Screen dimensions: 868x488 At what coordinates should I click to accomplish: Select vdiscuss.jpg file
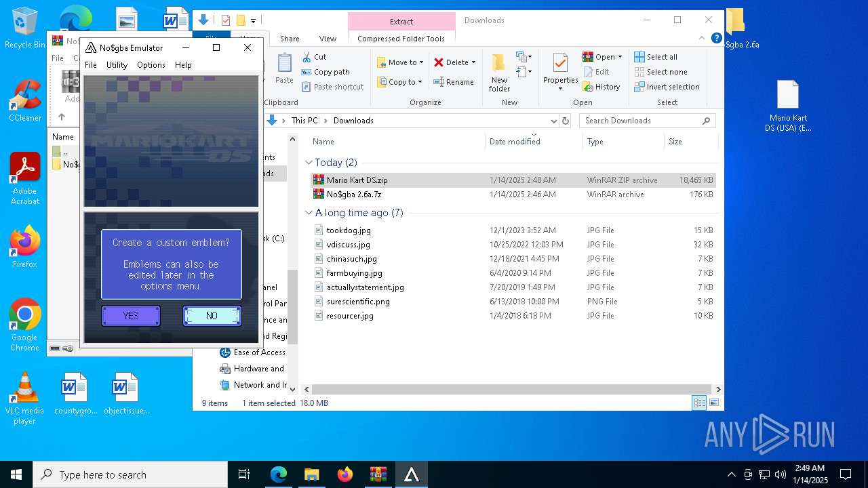513,245
